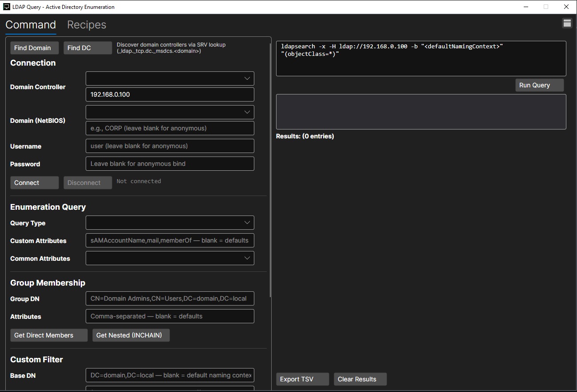This screenshot has height=392, width=577.
Task: Click the Base DN input field
Action: 170,375
